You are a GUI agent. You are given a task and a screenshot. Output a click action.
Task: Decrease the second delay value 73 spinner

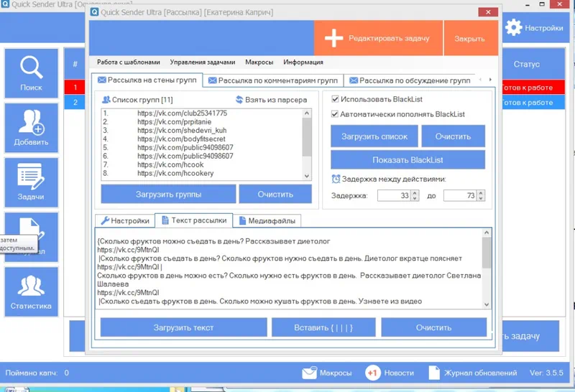point(481,198)
